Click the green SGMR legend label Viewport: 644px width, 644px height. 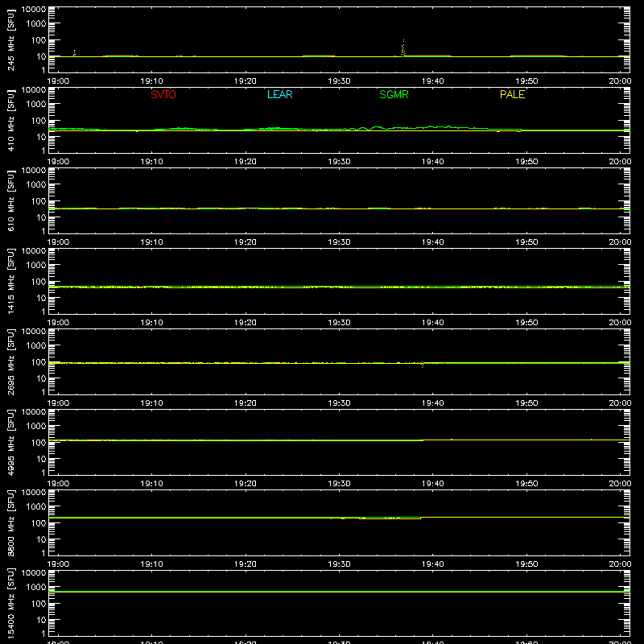click(394, 94)
